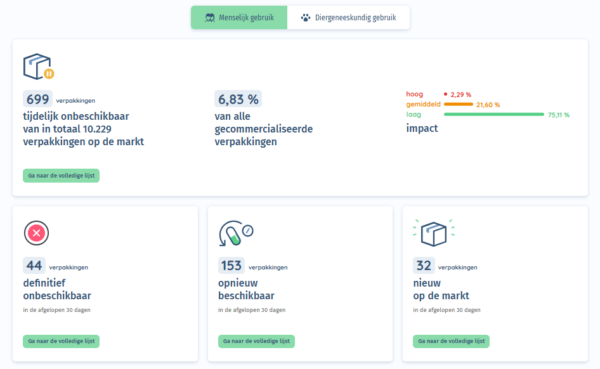The height and width of the screenshot is (369, 600).
Task: Click the gemiddeld impact label
Action: pos(423,104)
